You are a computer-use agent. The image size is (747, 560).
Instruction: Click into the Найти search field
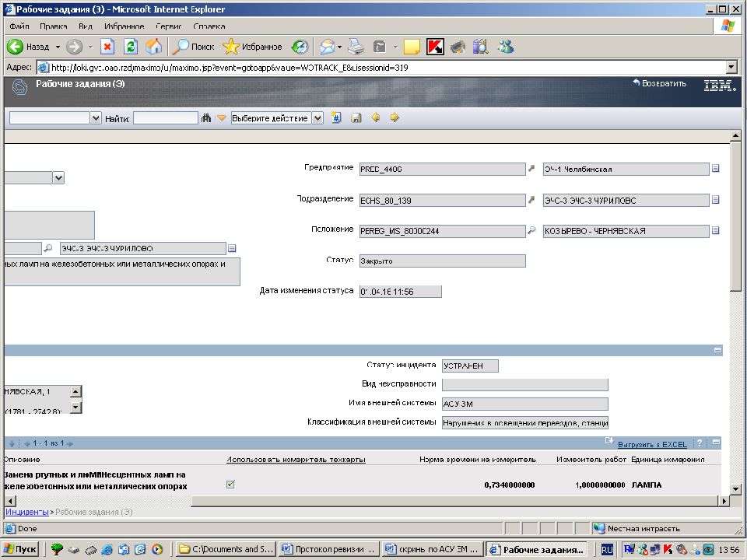165,118
